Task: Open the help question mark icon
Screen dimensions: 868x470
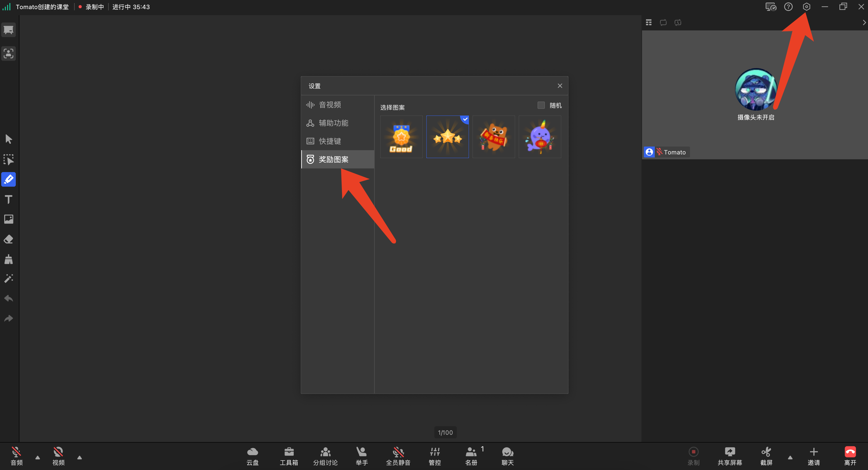Action: click(x=788, y=7)
